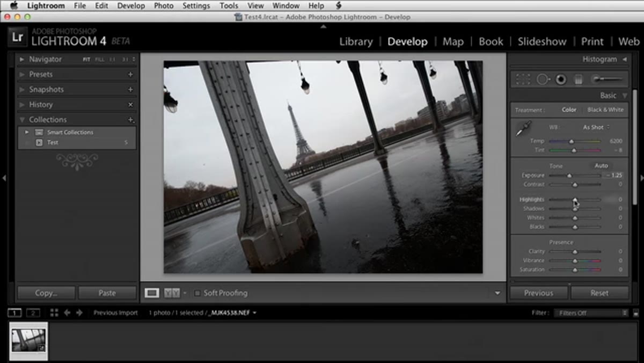Go forward with filmstrip right arrow
The height and width of the screenshot is (363, 644).
click(79, 313)
